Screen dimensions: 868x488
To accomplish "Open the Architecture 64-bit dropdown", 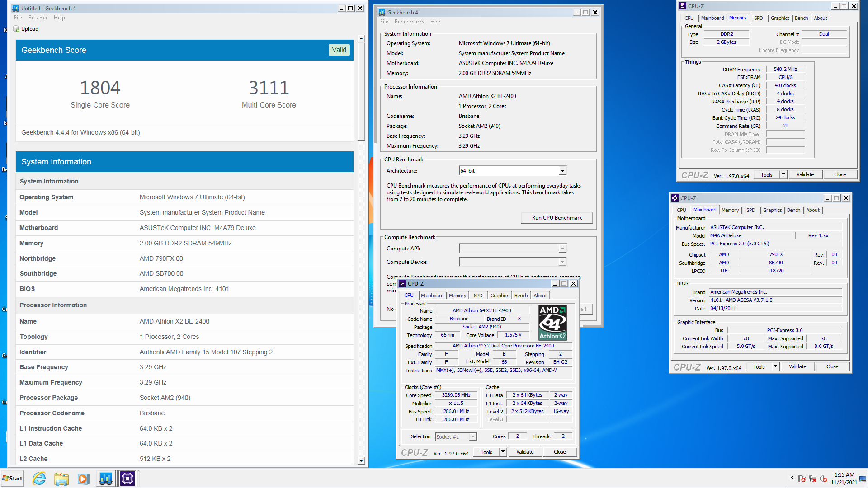I will (562, 171).
